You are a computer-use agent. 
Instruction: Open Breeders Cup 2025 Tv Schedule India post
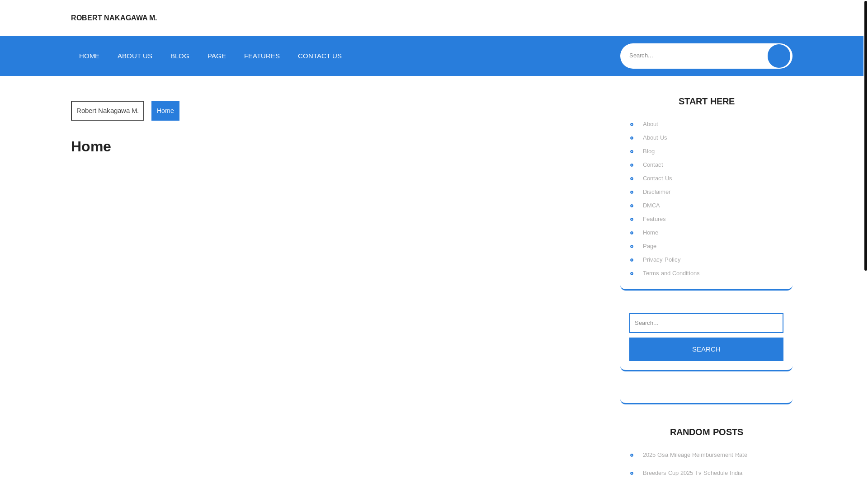tap(693, 473)
